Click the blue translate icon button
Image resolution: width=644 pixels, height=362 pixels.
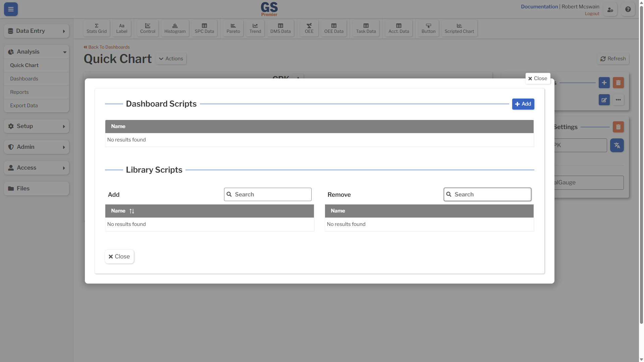[617, 145]
